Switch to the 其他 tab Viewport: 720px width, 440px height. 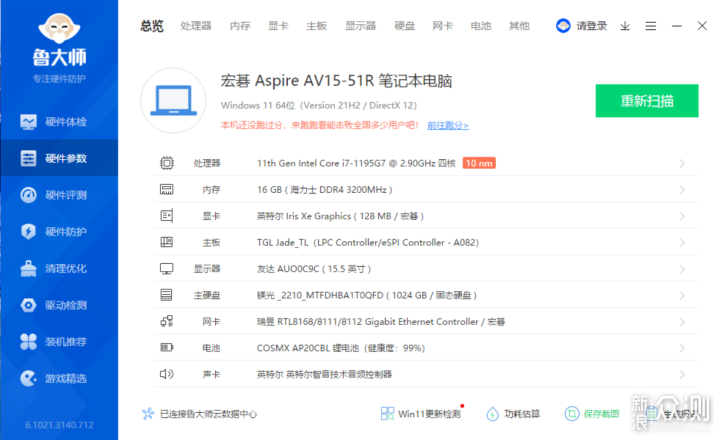[x=519, y=26]
